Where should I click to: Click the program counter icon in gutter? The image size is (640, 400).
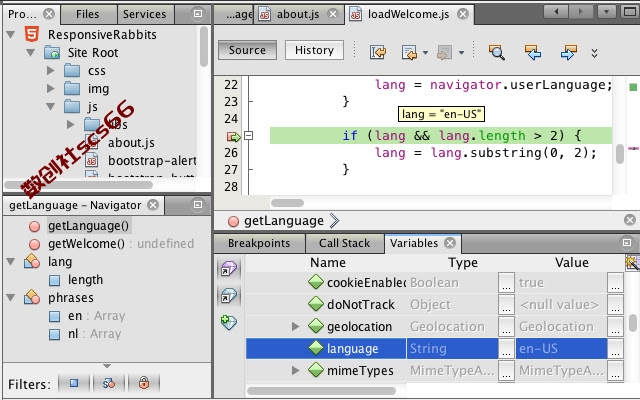[x=233, y=136]
